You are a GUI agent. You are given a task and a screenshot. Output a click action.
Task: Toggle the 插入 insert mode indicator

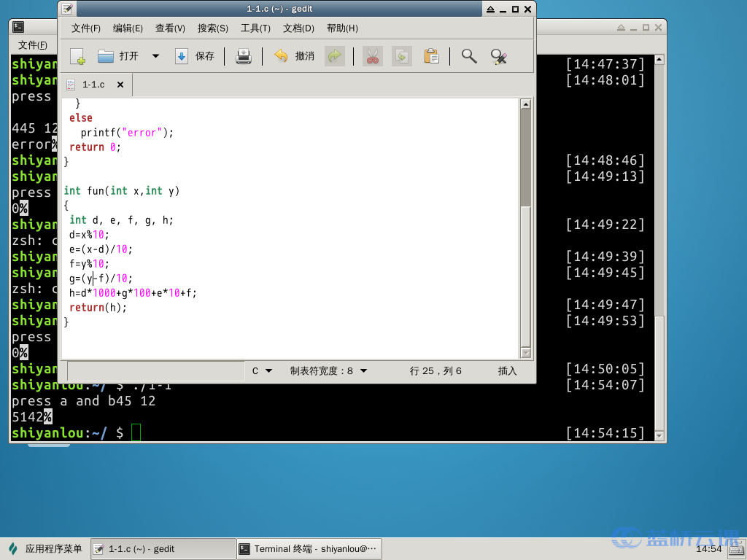click(x=507, y=371)
